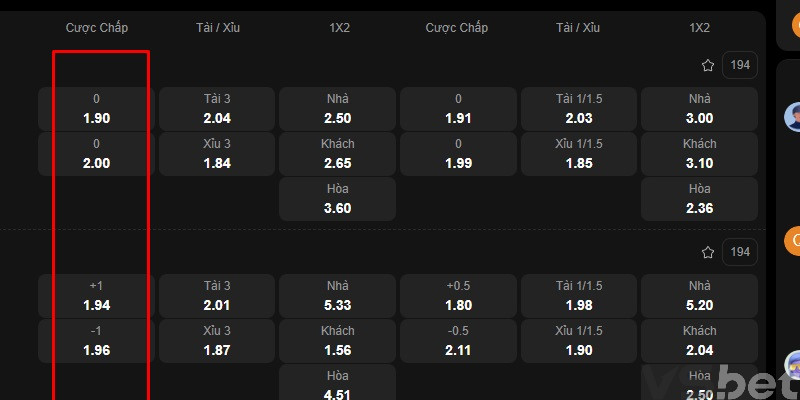Bet on Nhà at 5.33
Viewport: 800px width, 400px height.
point(338,295)
